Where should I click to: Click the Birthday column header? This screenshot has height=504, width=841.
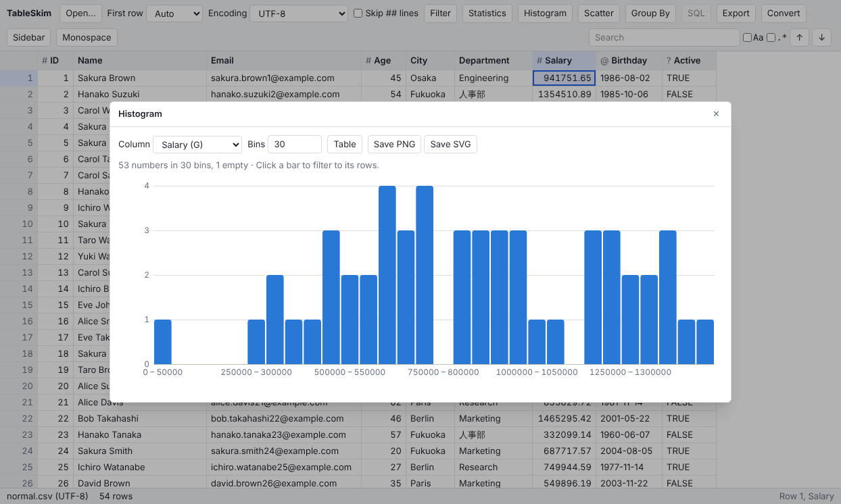click(x=629, y=61)
